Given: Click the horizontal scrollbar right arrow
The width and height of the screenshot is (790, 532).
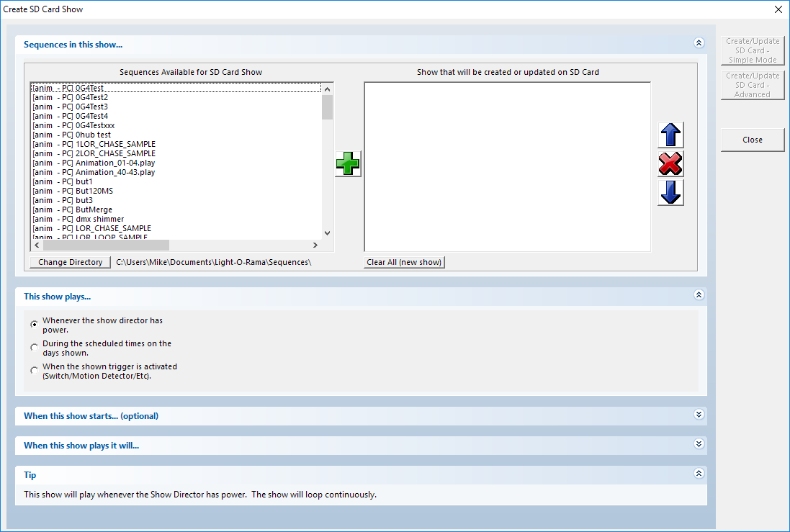Looking at the screenshot, I should [316, 245].
